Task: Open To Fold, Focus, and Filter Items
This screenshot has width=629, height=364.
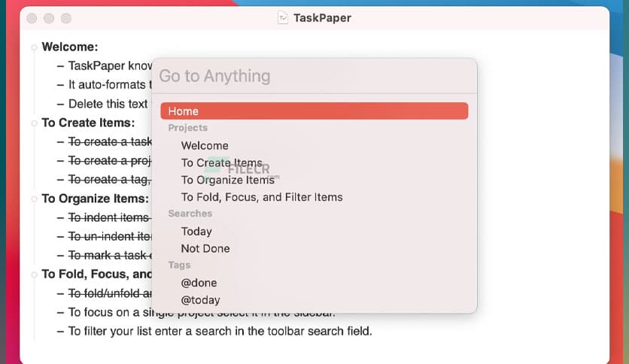Action: pos(261,197)
